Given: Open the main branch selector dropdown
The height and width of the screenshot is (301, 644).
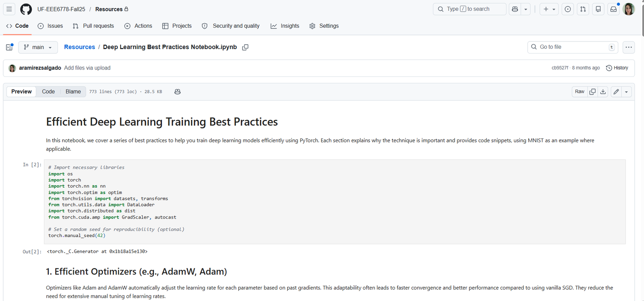Looking at the screenshot, I should [x=38, y=47].
